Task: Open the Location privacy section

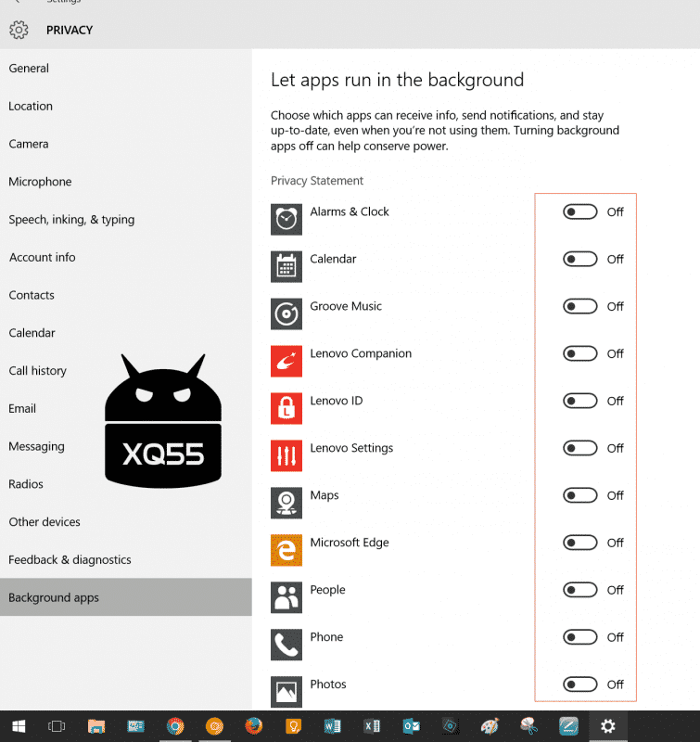Action: 31,106
